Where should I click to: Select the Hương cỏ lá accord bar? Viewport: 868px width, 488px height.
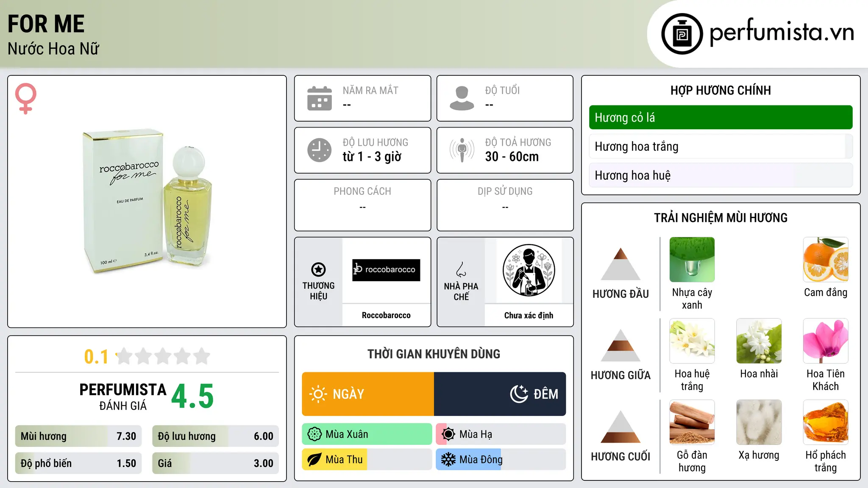tap(721, 117)
